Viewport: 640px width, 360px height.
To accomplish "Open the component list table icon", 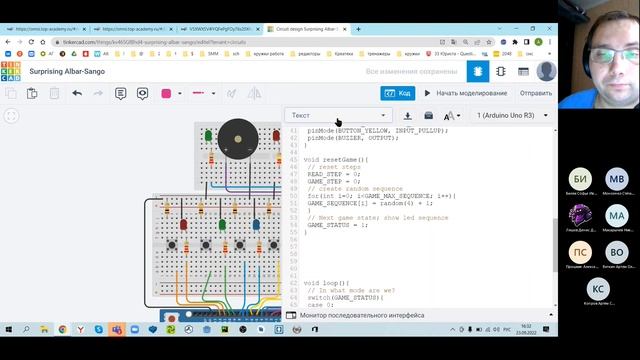I will pos(523,71).
